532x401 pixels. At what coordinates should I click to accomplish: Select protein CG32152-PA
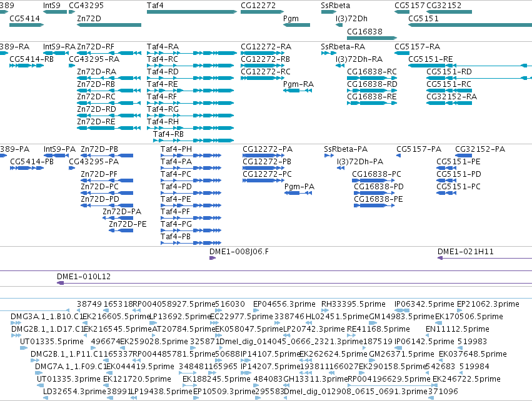pos(463,156)
